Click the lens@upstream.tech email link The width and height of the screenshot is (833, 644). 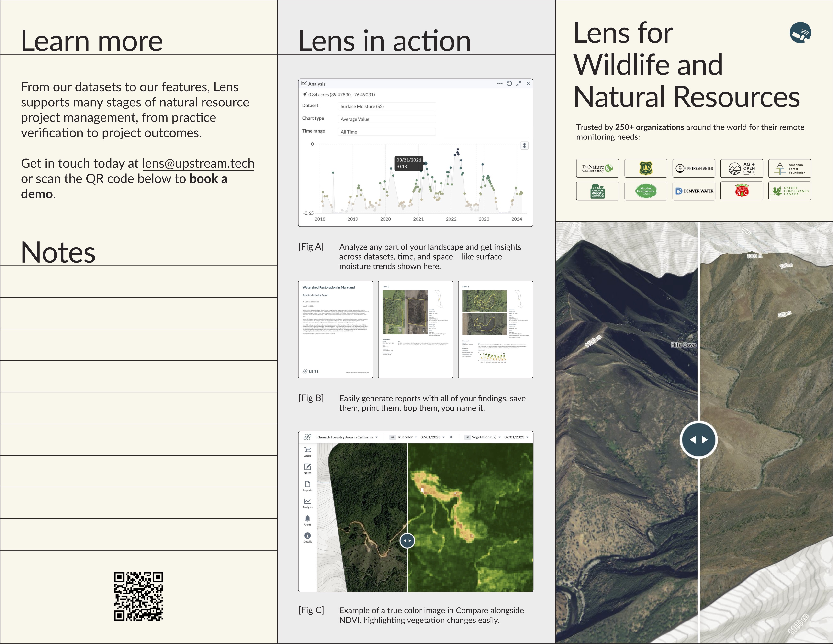point(198,164)
